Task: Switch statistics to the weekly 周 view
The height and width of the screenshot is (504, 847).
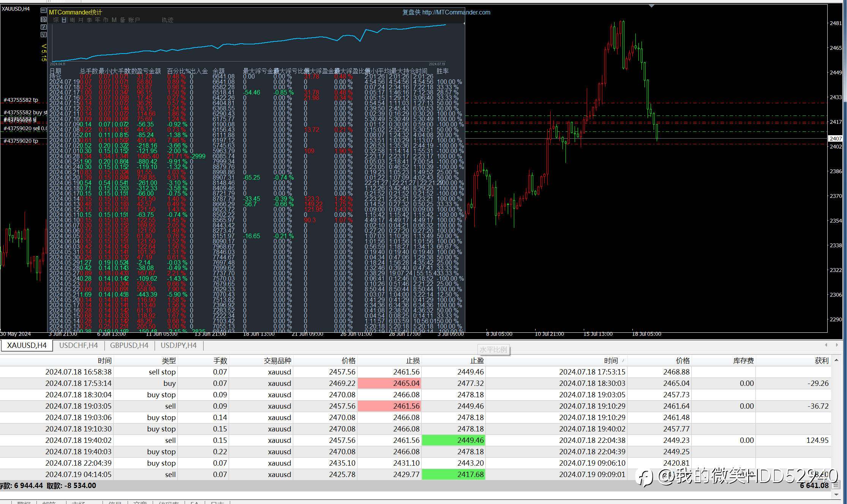Action: (x=72, y=20)
